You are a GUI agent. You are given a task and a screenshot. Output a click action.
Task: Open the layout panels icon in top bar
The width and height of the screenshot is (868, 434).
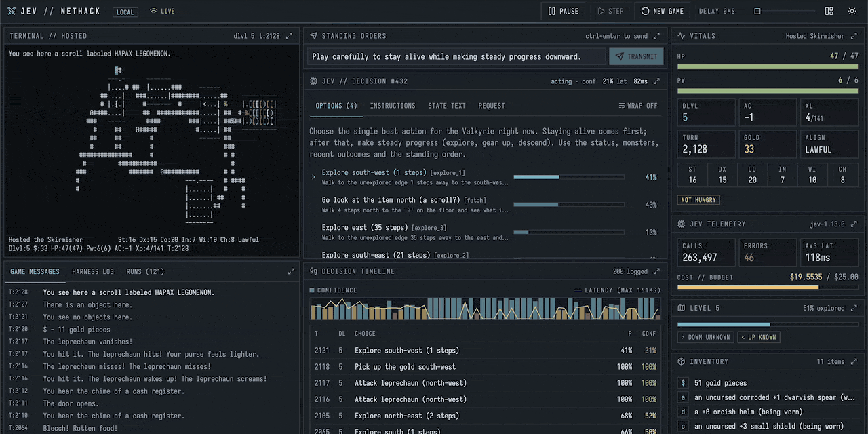coord(829,11)
